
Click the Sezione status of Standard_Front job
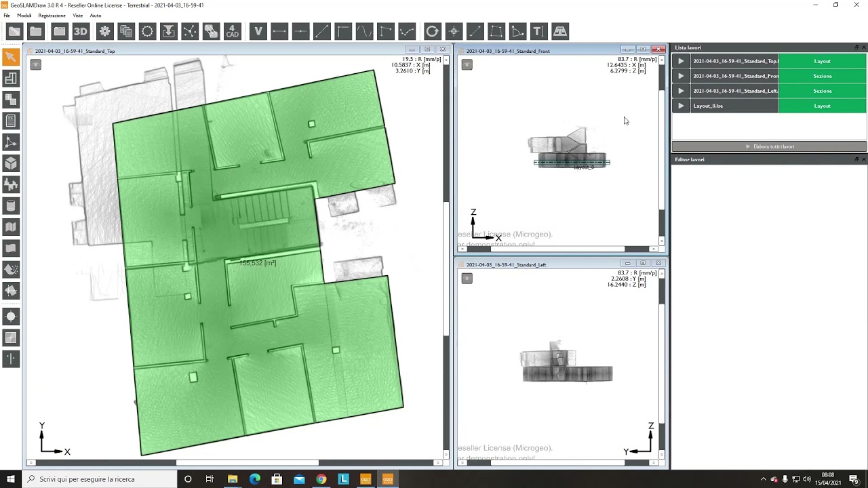(x=822, y=76)
